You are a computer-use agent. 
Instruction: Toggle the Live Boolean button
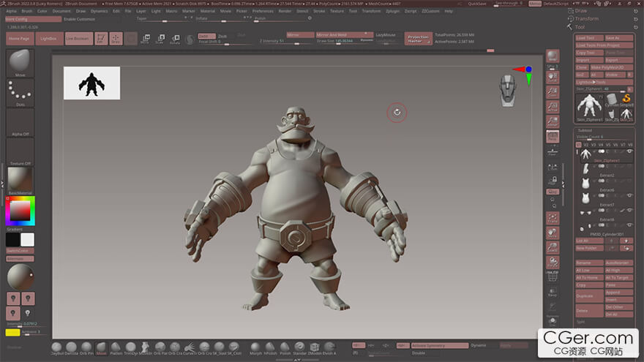coord(79,38)
